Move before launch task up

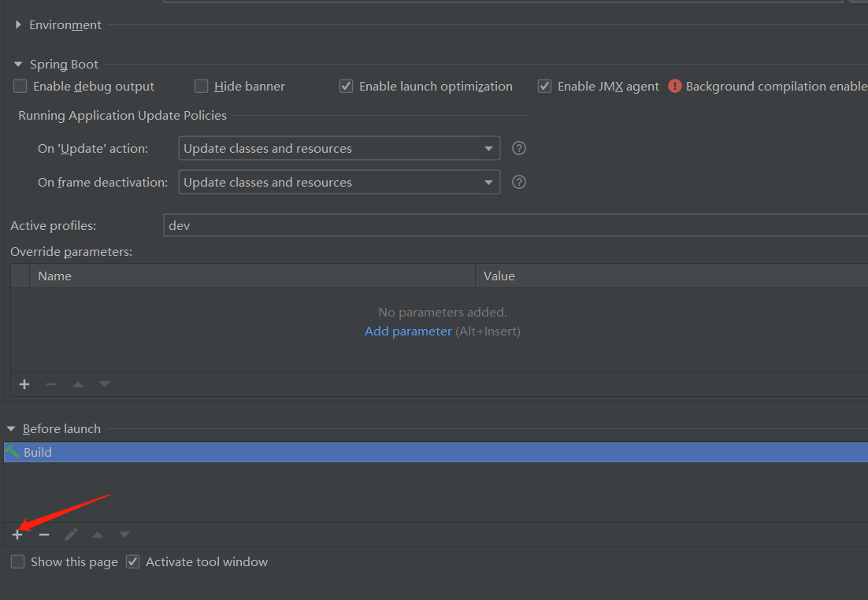pos(98,535)
